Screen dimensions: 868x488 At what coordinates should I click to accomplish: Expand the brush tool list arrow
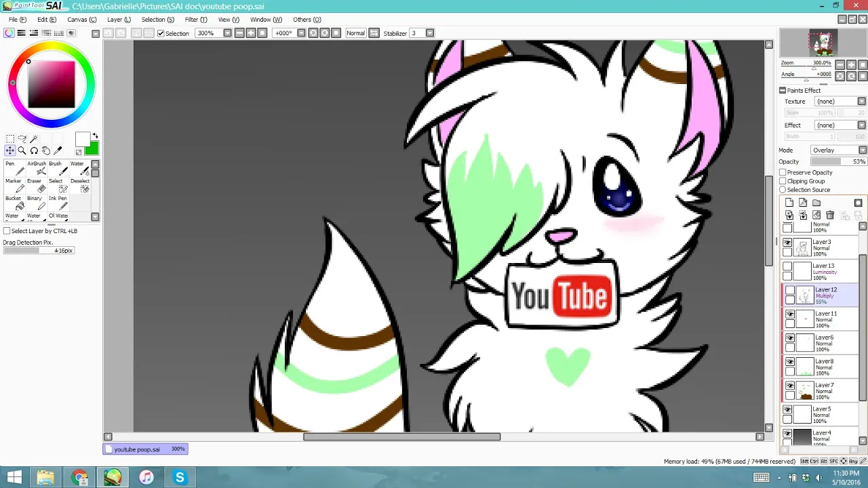point(95,217)
